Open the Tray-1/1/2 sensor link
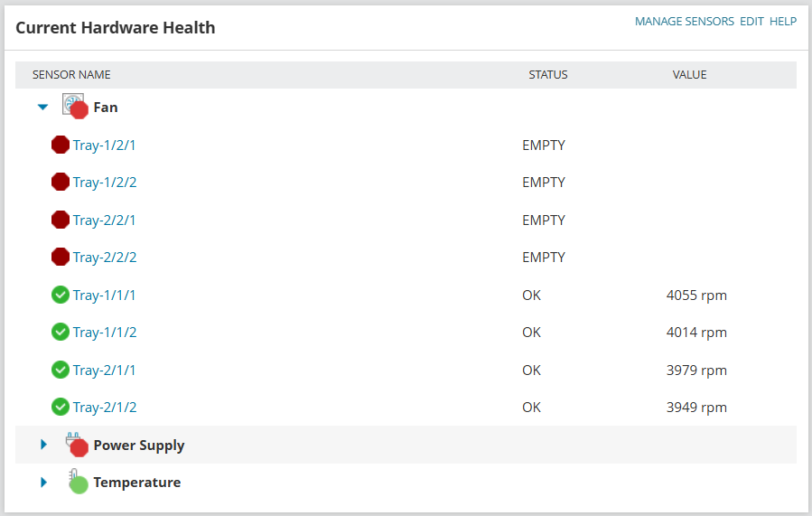Screen dimensions: 812x516 105,332
